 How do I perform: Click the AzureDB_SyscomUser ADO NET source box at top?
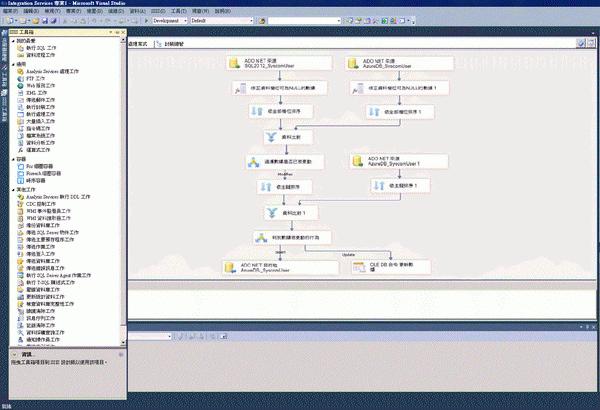click(399, 64)
